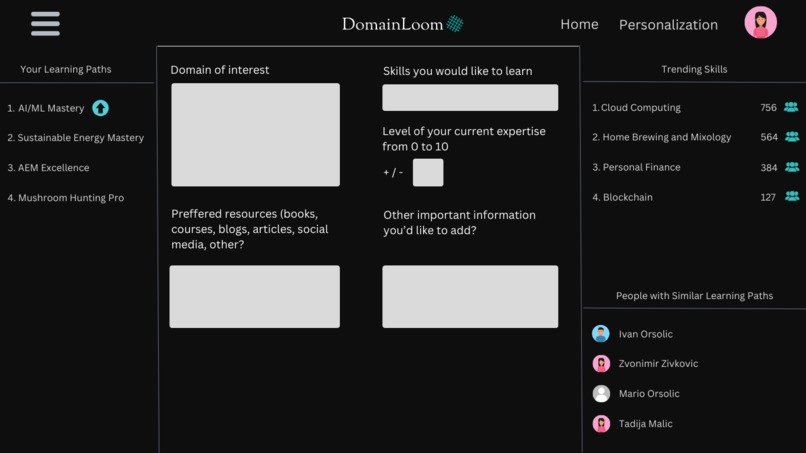
Task: Click the Trending Skills heading
Action: [694, 69]
